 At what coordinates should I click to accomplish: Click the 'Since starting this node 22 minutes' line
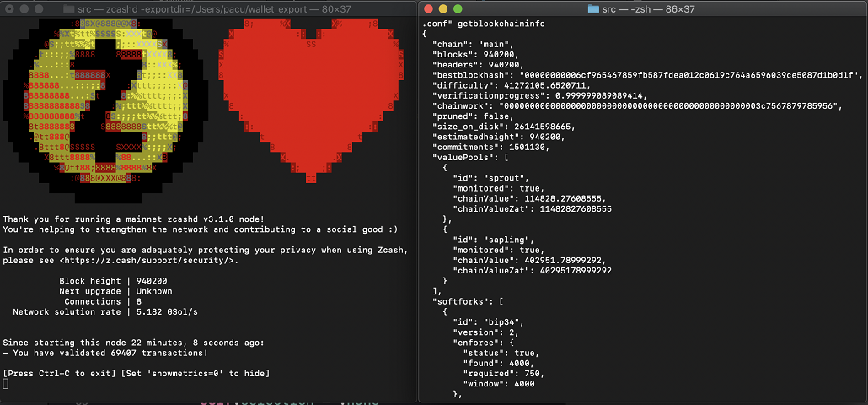pyautogui.click(x=133, y=343)
